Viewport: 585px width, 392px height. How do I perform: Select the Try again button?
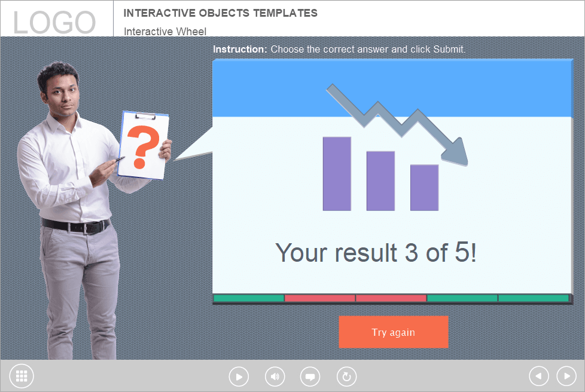[x=393, y=332]
